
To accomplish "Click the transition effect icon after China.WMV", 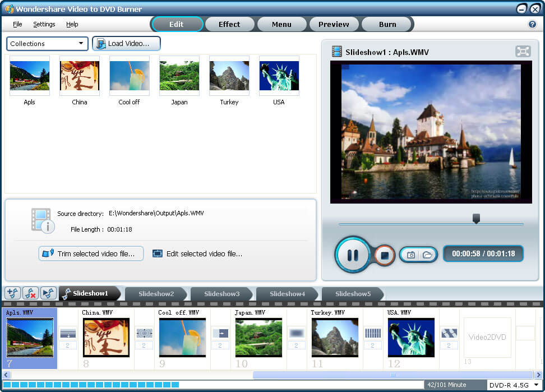I will (x=144, y=334).
